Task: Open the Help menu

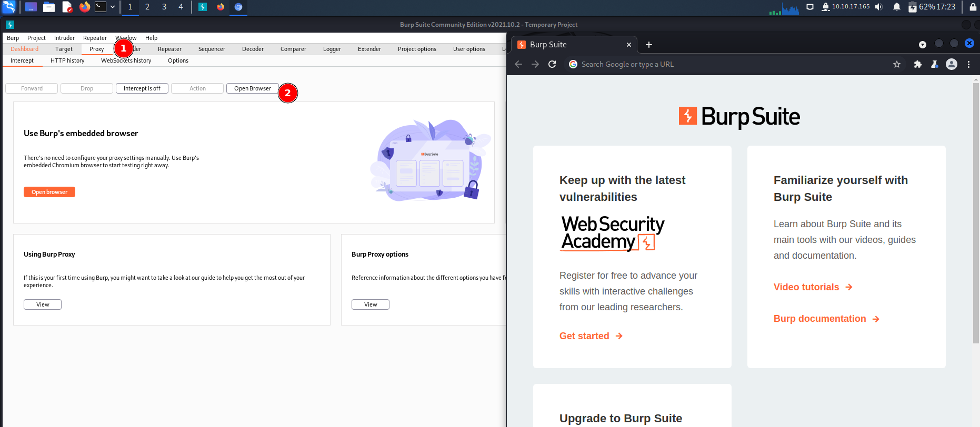Action: pyautogui.click(x=151, y=38)
